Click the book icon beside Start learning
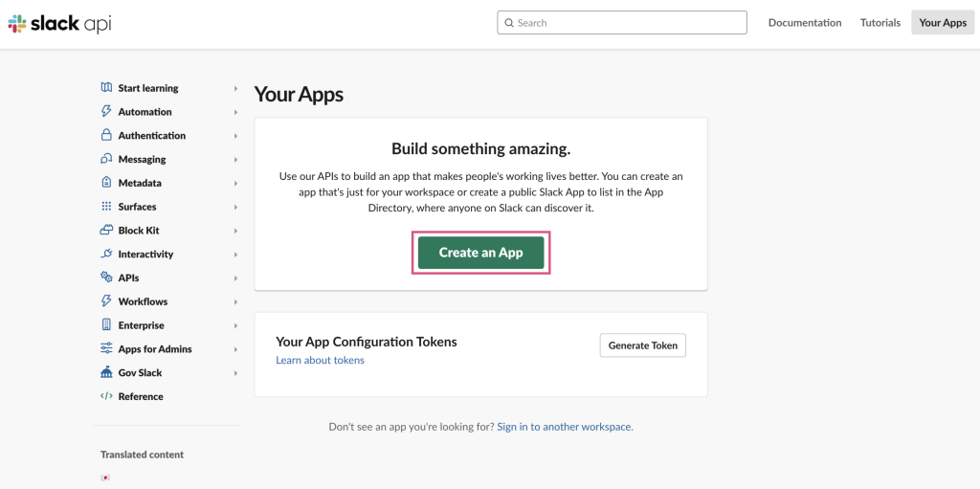980x489 pixels. 106,88
